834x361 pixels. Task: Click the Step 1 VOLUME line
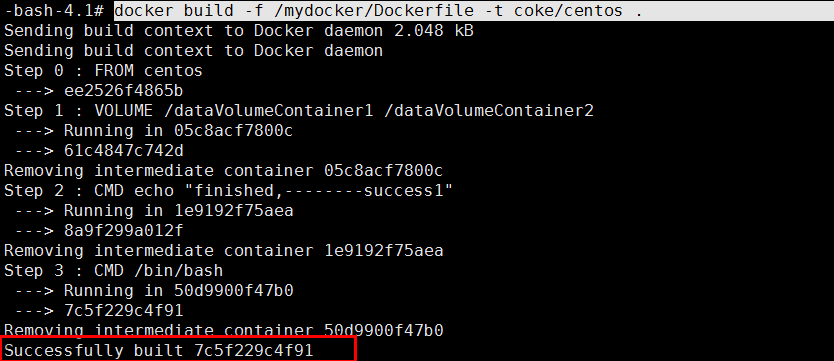(299, 111)
